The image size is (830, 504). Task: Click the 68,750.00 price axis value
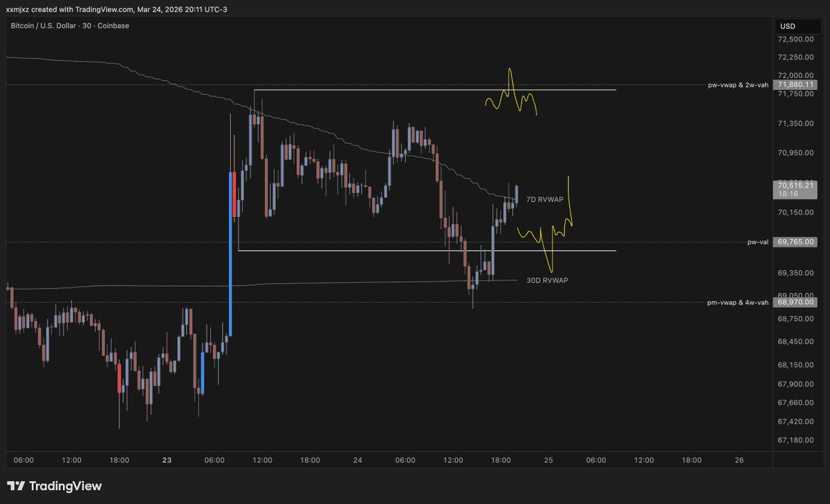click(795, 319)
